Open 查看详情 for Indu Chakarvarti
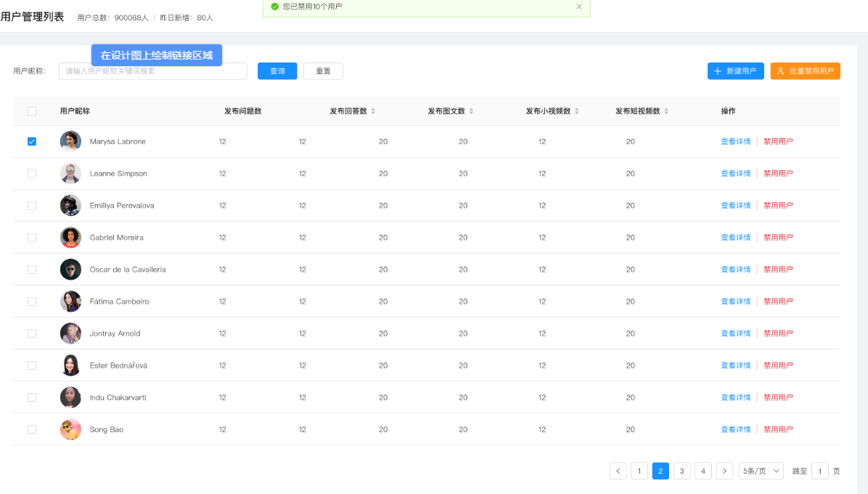This screenshot has height=494, width=868. pyautogui.click(x=736, y=397)
